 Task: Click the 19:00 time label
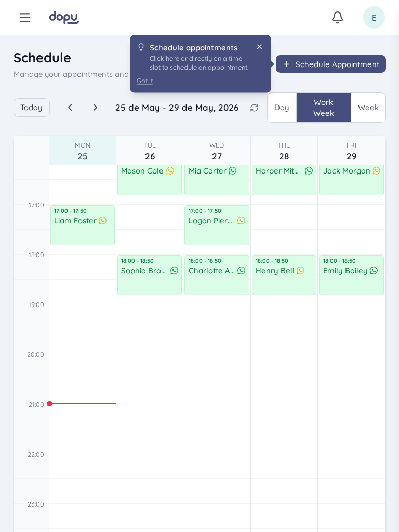tap(36, 304)
